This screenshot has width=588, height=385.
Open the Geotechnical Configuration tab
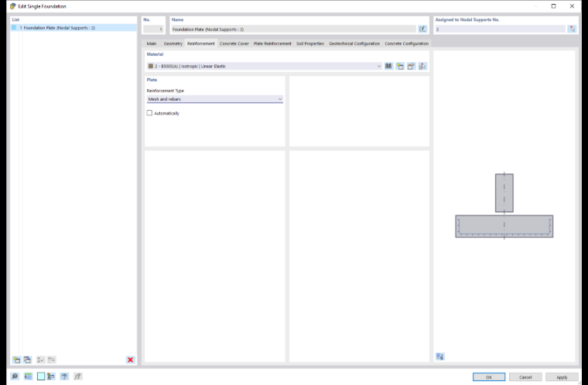point(354,43)
